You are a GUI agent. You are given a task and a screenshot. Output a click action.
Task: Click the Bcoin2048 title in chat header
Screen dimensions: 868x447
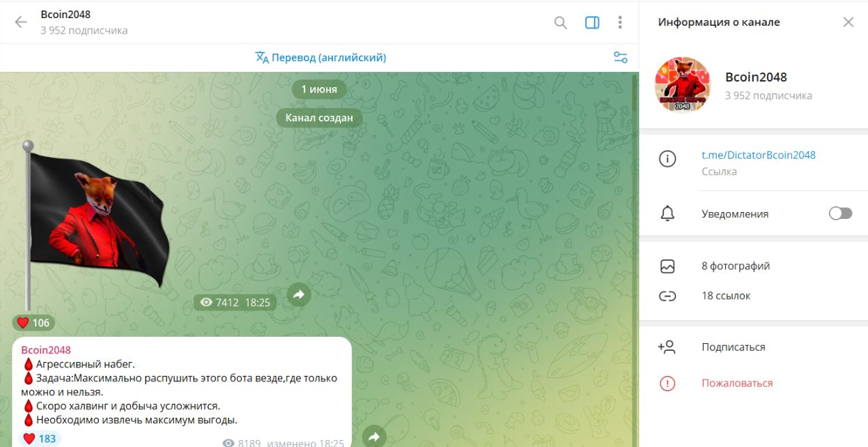coord(65,15)
